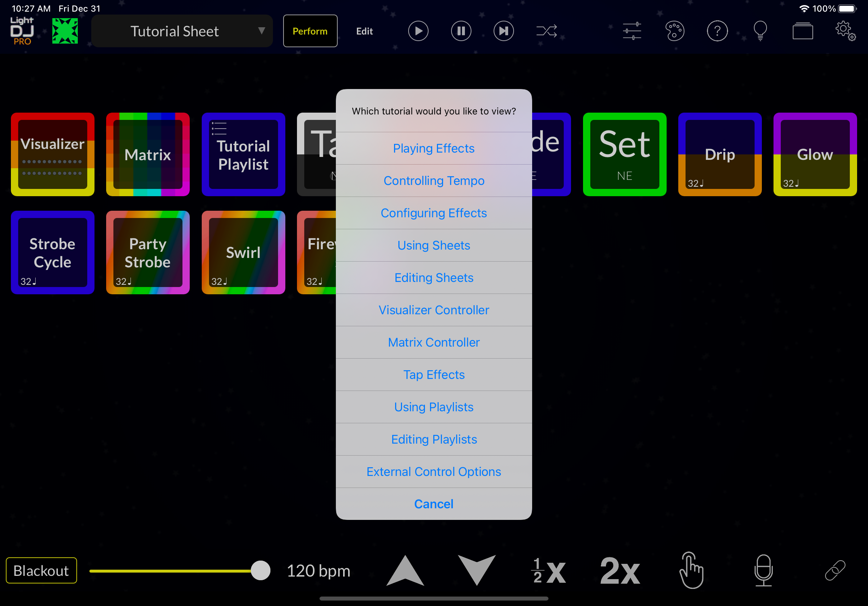Toggle shuffle mode icon

coord(547,31)
